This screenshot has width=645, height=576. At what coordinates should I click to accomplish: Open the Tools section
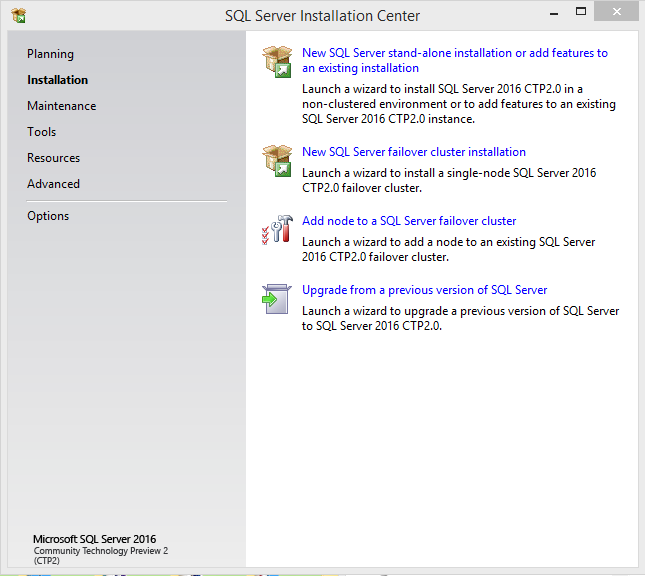click(x=42, y=132)
